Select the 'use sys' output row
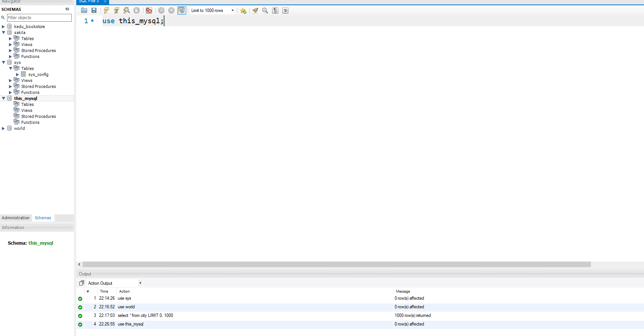Image resolution: width=644 pixels, height=336 pixels. click(x=360, y=298)
